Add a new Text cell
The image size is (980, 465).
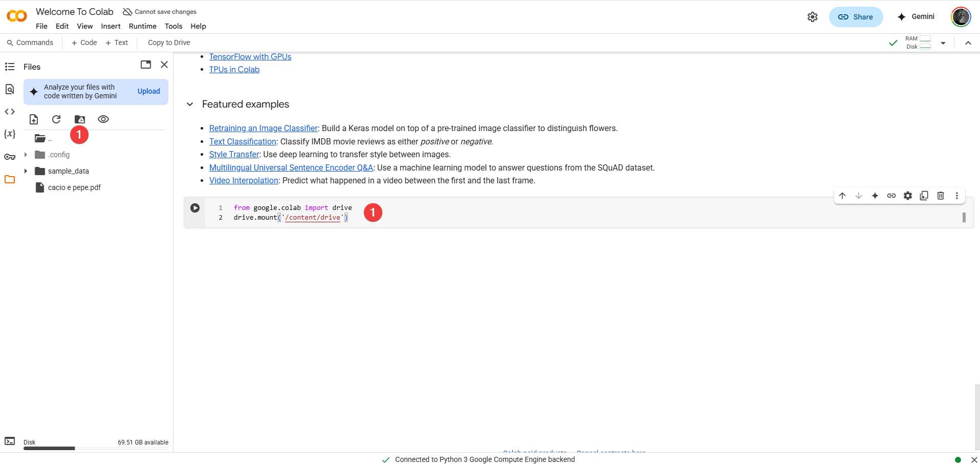pos(117,43)
